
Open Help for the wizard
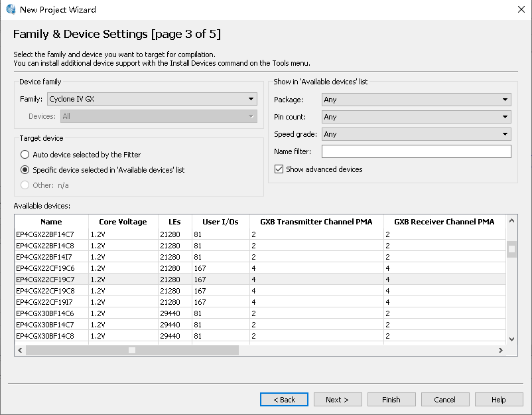(499, 400)
